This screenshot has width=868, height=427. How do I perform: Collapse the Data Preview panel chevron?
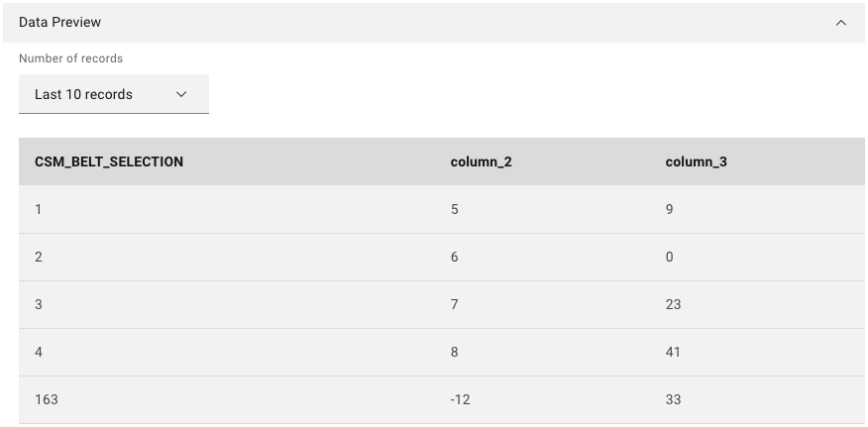(841, 22)
